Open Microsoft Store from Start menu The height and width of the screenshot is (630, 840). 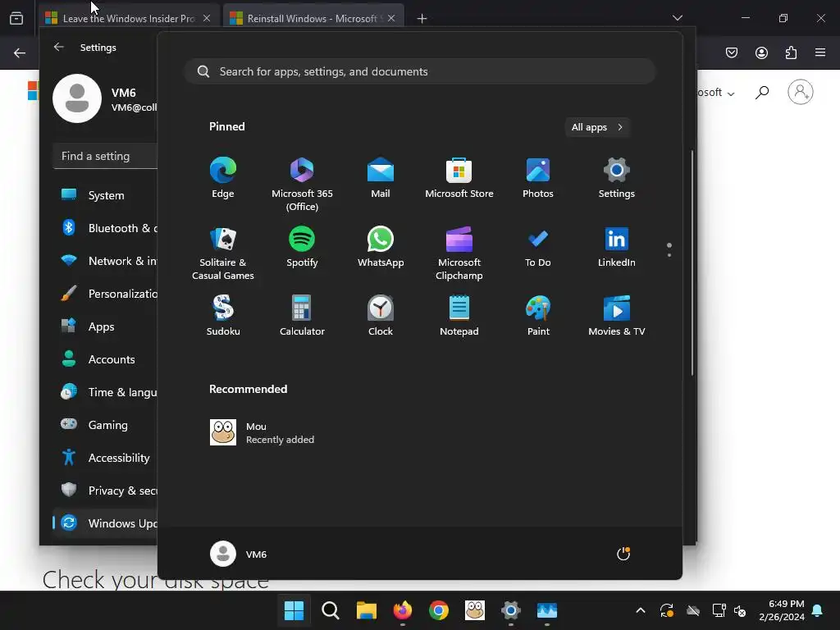point(459,178)
